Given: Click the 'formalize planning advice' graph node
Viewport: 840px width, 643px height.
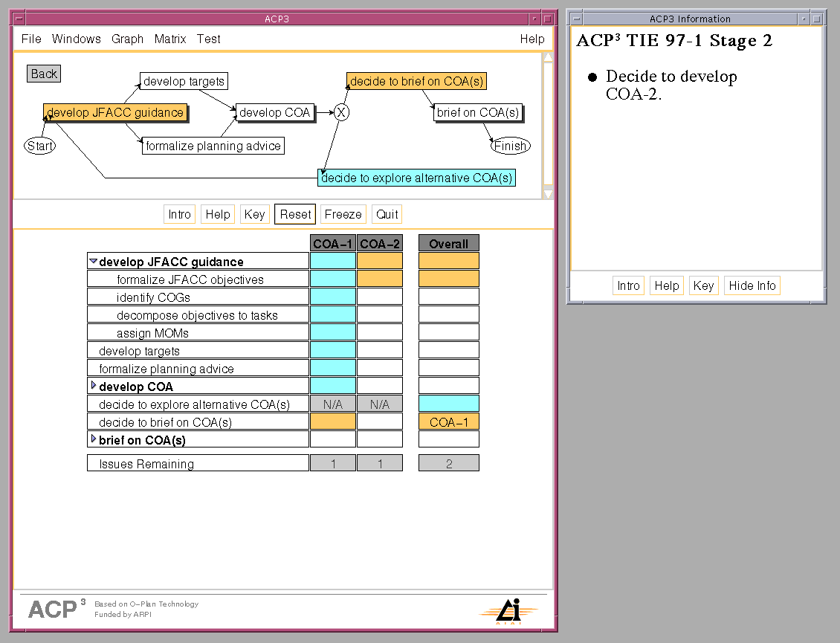Looking at the screenshot, I should click(x=213, y=146).
